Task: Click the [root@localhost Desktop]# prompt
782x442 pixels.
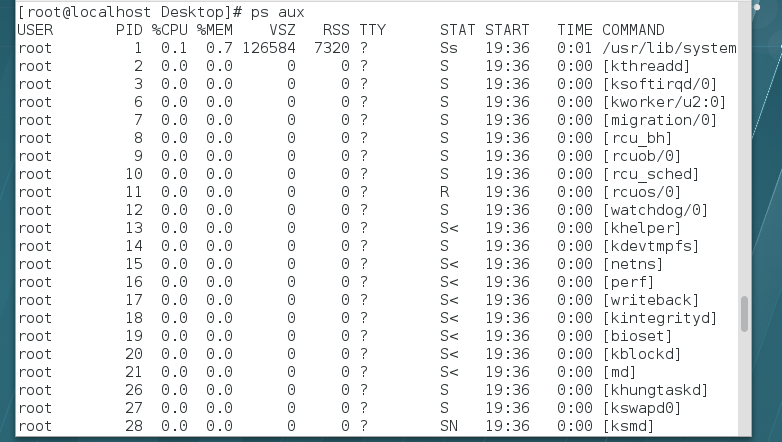Action: coord(130,12)
